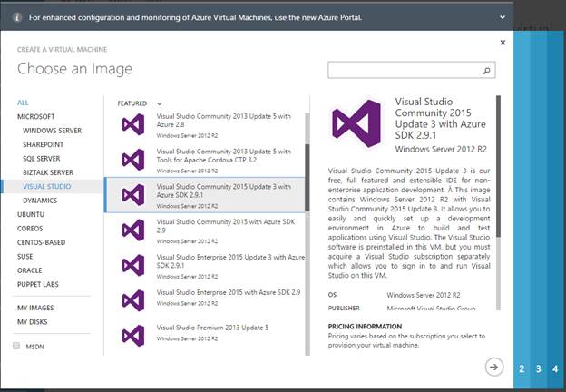Click icon for Enterprise 2015 Update 3 image
Screen dimensions: 566x392
[133, 265]
